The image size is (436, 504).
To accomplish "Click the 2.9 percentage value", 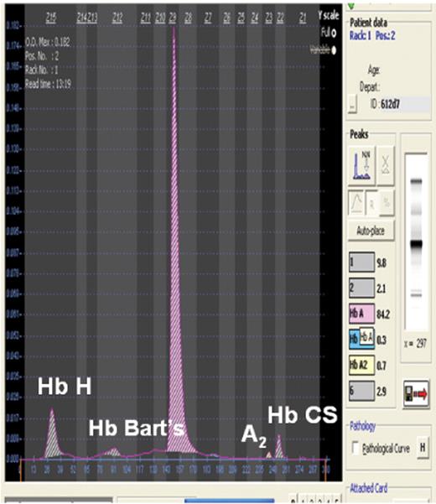I will tap(381, 391).
